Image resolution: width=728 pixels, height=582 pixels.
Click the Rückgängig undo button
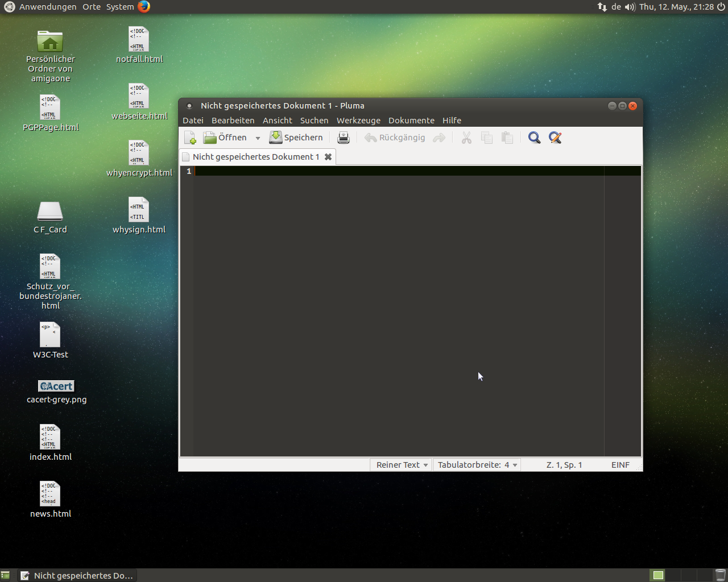tap(395, 138)
